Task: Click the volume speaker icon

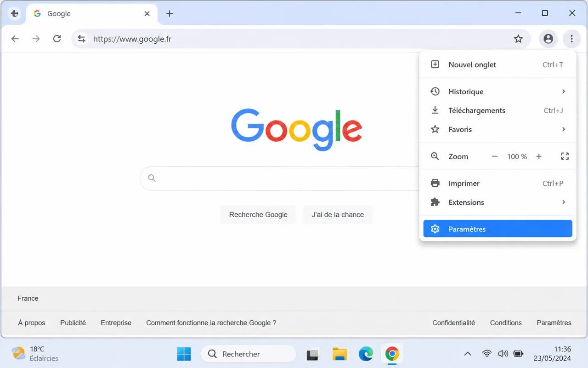Action: coord(503,354)
